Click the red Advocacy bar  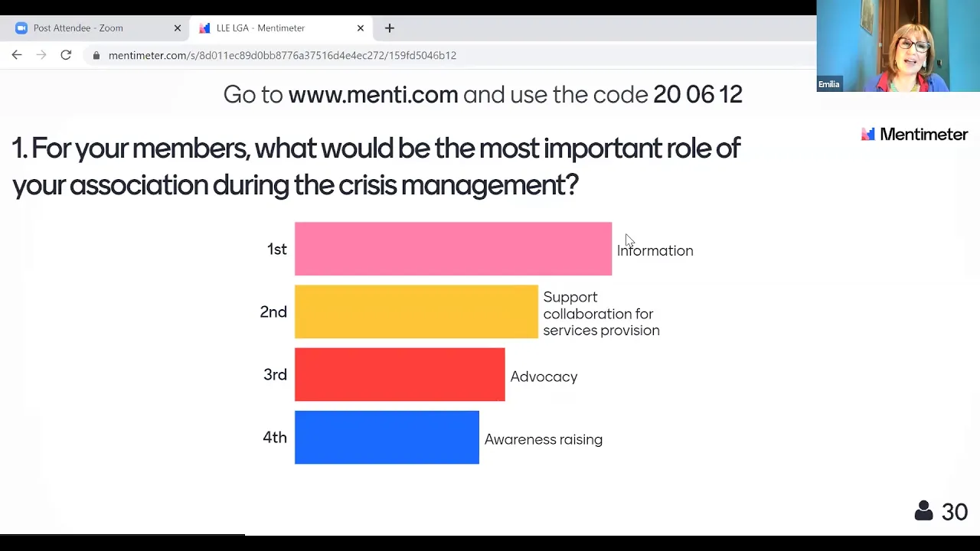400,374
